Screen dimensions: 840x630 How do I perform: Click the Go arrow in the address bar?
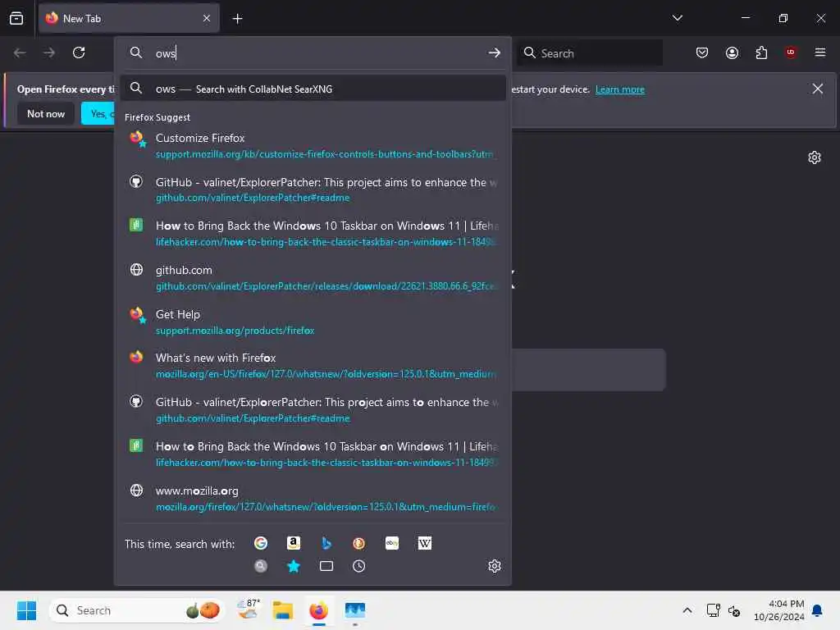(494, 52)
